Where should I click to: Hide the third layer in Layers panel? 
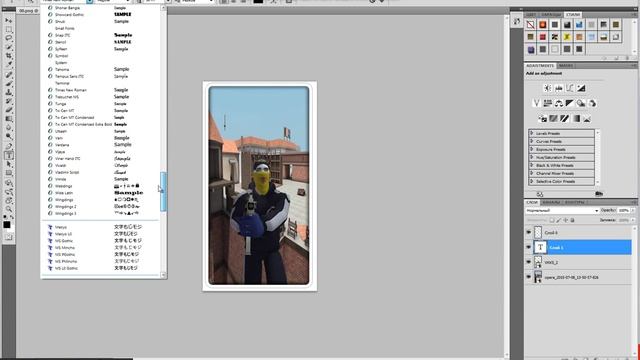coord(529,262)
